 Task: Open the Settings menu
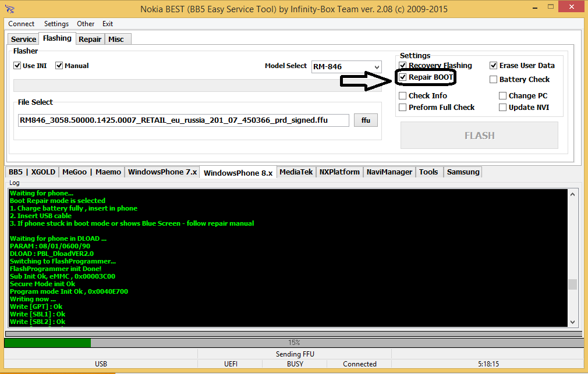coord(56,24)
